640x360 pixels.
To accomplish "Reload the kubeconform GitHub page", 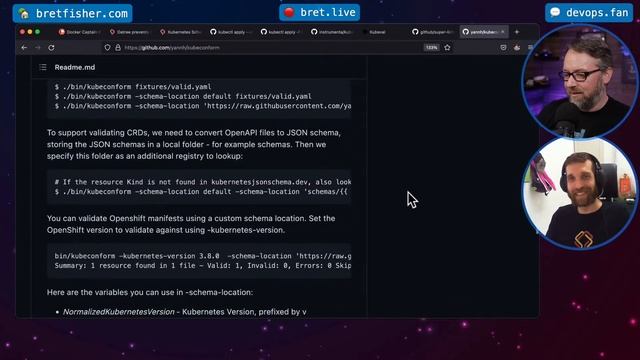I will coord(51,48).
